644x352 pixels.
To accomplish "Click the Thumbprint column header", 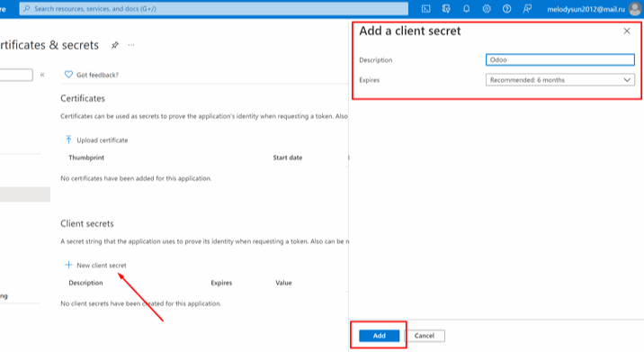I will pos(86,158).
